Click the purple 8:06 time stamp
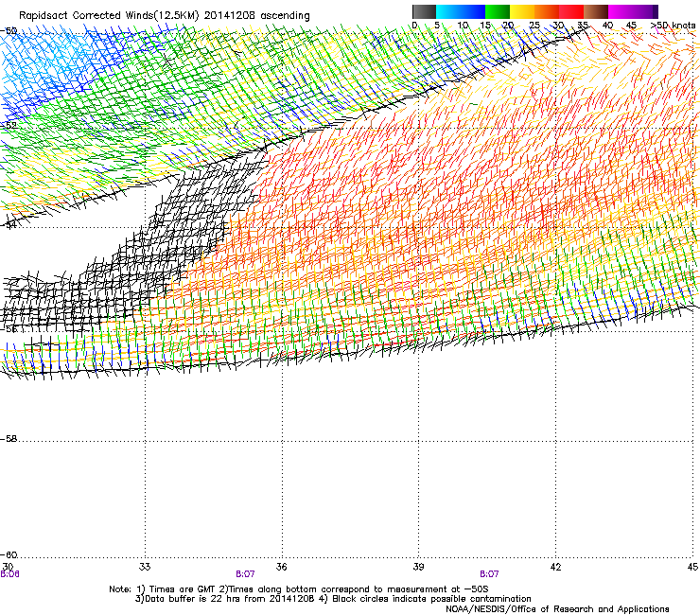This screenshot has width=700, height=615. tap(9, 574)
